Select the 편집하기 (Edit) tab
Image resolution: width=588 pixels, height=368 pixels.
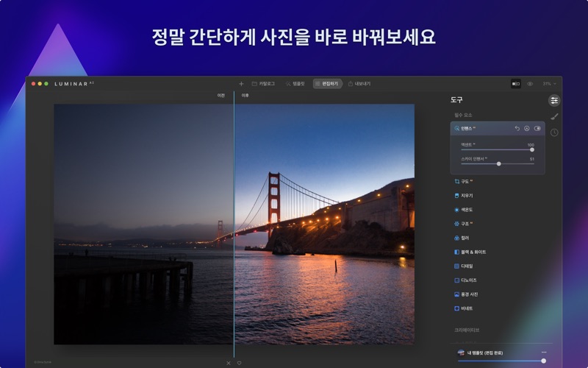[x=327, y=84]
